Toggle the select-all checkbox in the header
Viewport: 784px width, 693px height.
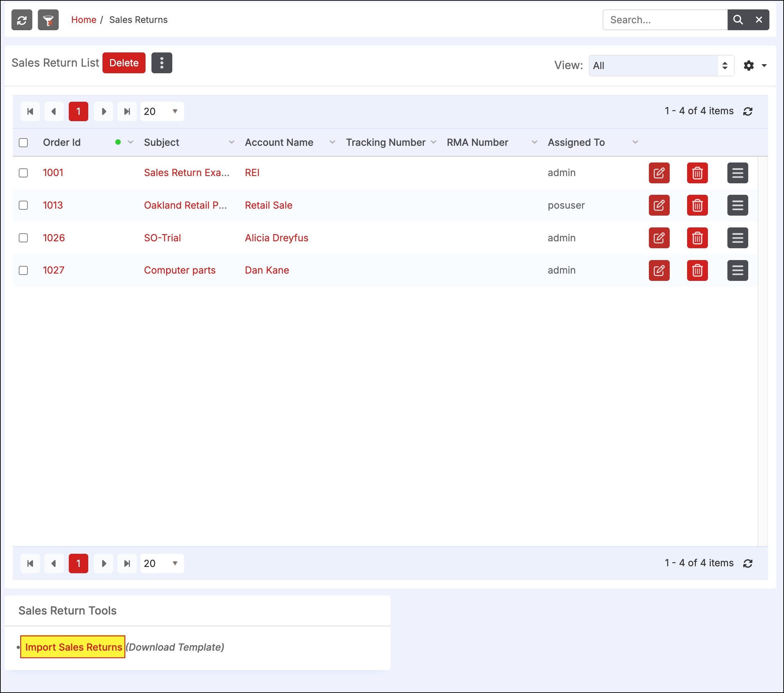(23, 143)
